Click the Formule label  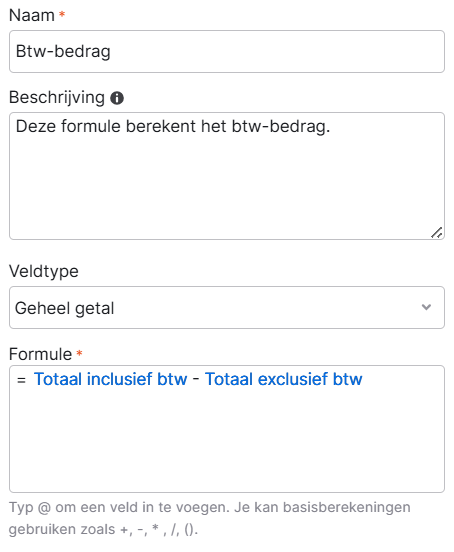click(x=40, y=354)
